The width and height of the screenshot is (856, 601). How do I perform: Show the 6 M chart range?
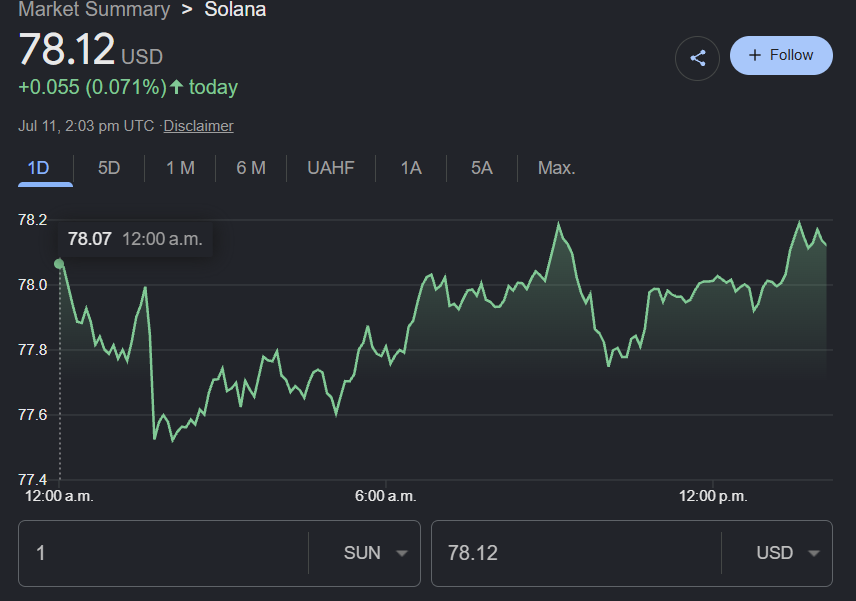(251, 168)
